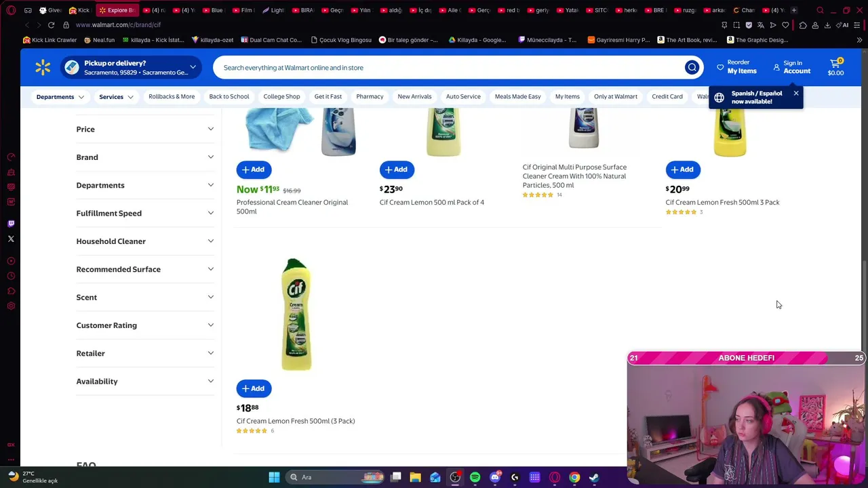The height and width of the screenshot is (488, 868).
Task: Open the Windows Start menu
Action: coord(274,477)
